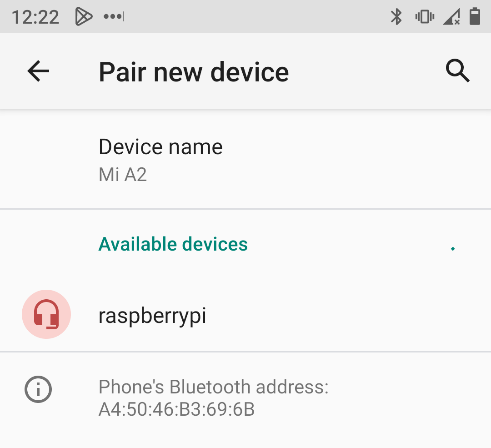The image size is (491, 448).
Task: Open the Device name setting
Action: tap(245, 160)
